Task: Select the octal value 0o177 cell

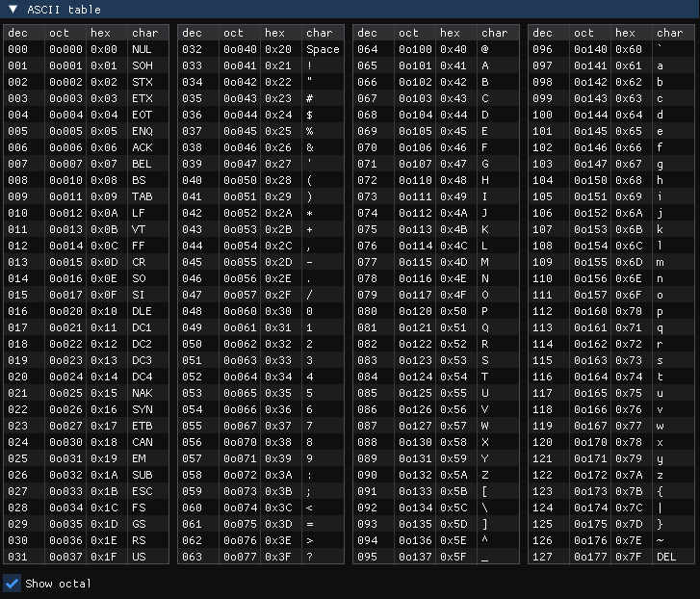Action: pyautogui.click(x=590, y=557)
